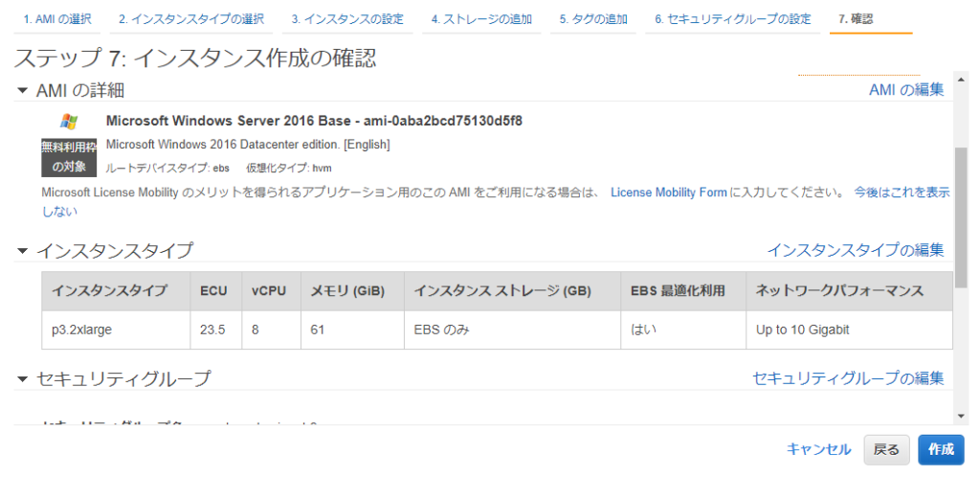
Task: Collapse the インスタンスタイプ section
Action: click(23, 251)
